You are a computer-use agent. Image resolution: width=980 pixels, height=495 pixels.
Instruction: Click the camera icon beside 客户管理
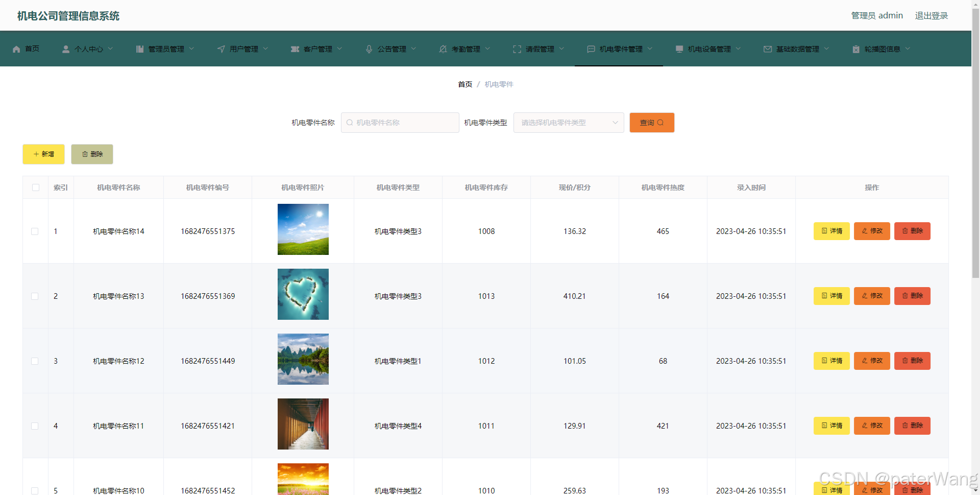295,49
